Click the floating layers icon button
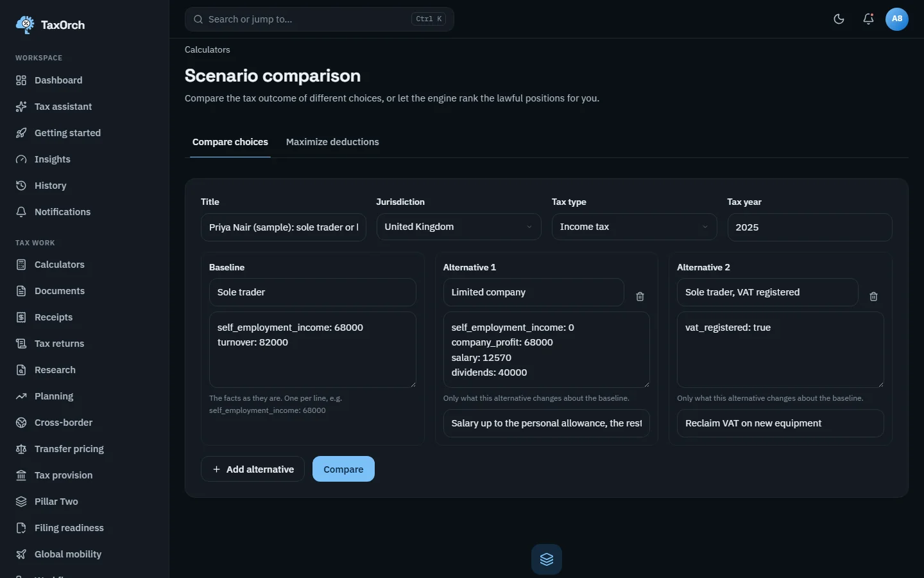Image resolution: width=924 pixels, height=578 pixels. click(547, 559)
